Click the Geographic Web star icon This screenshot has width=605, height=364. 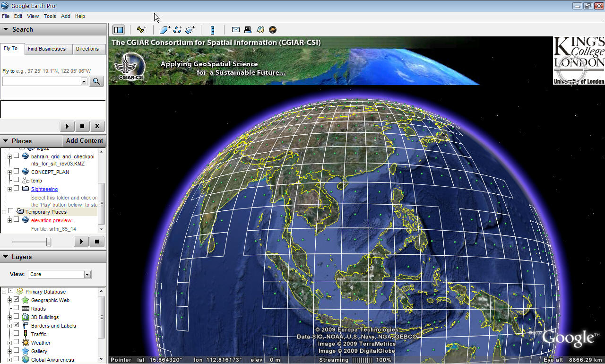point(26,300)
